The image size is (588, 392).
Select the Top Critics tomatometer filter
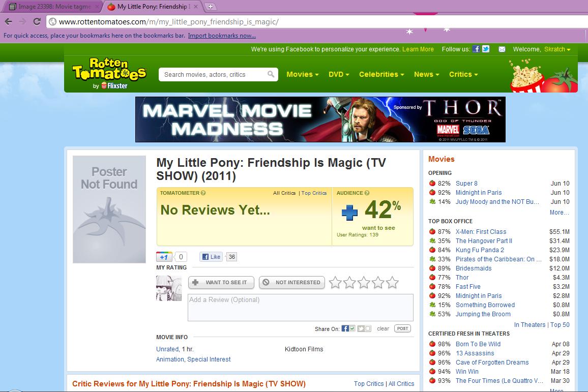314,193
